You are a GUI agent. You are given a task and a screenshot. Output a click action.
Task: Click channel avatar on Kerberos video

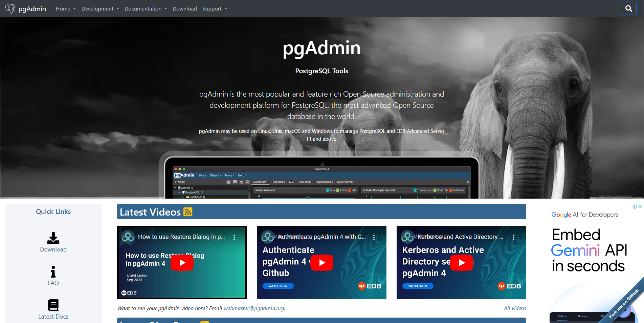(407, 237)
